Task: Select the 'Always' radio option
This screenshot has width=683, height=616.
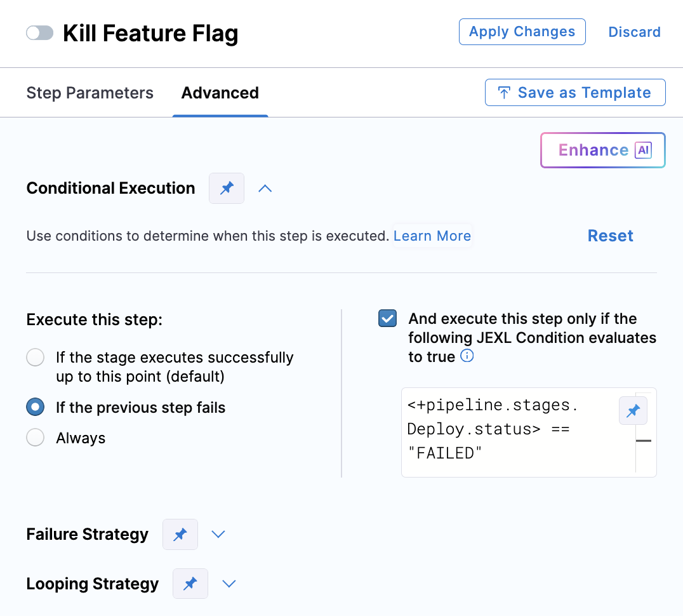Action: click(x=36, y=438)
